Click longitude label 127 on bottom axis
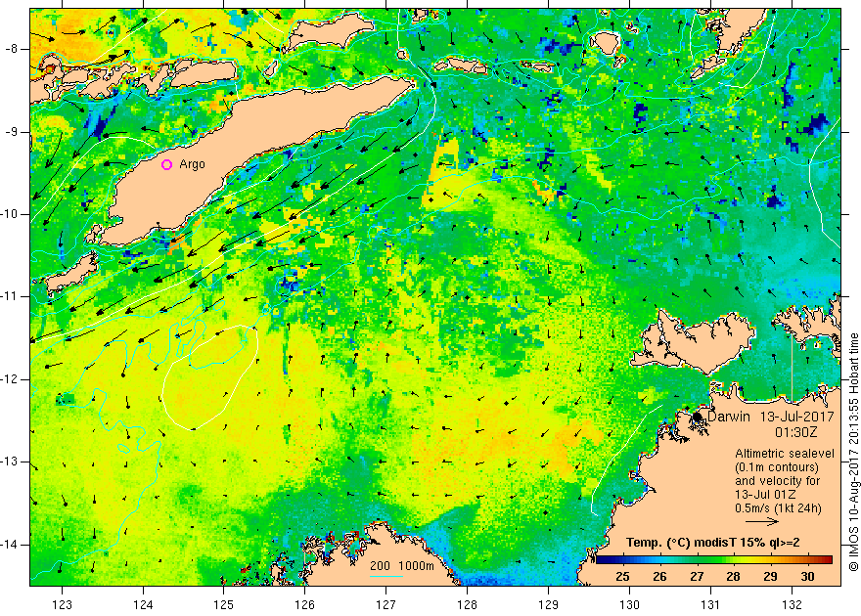 point(386,605)
